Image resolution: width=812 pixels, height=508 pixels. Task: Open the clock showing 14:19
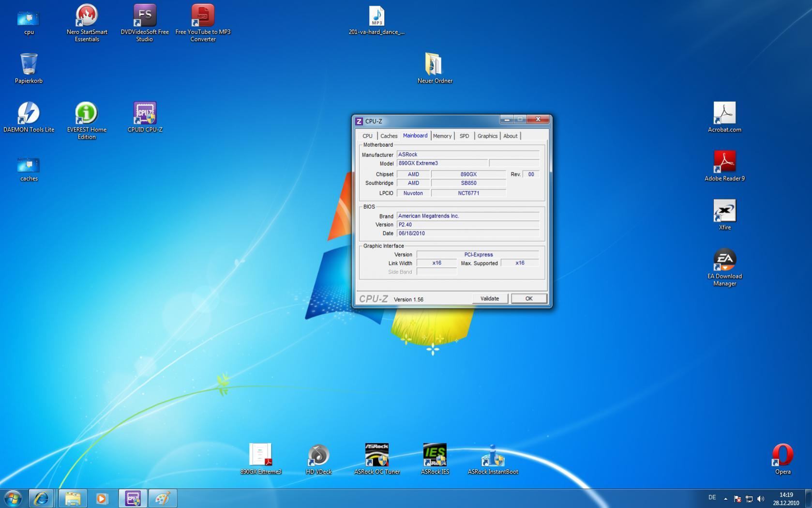tap(786, 499)
